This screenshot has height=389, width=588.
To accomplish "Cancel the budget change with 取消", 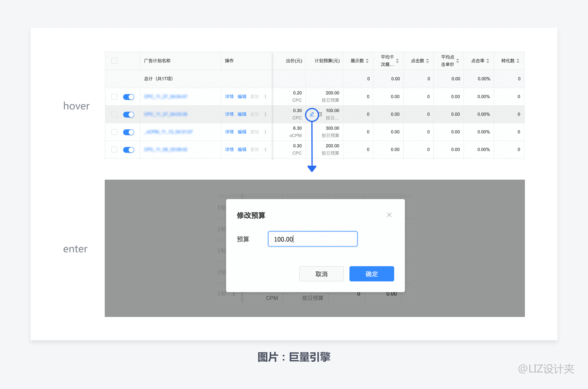I will click(x=321, y=274).
